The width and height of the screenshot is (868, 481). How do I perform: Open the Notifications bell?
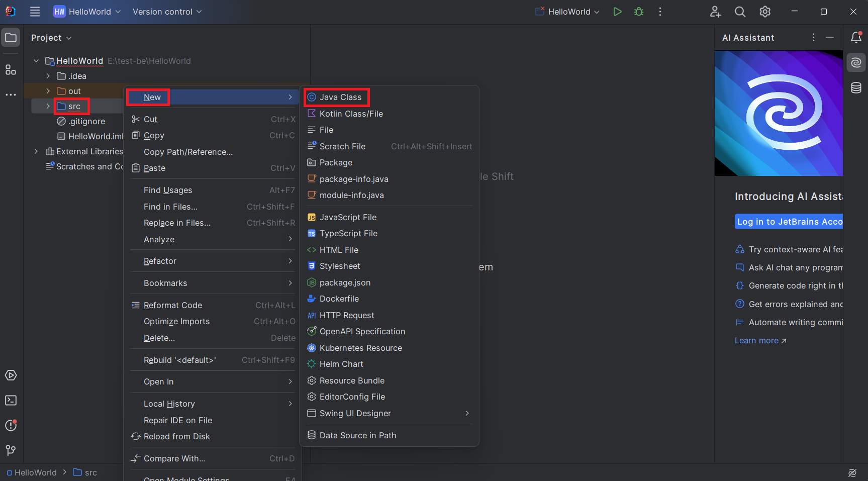856,37
